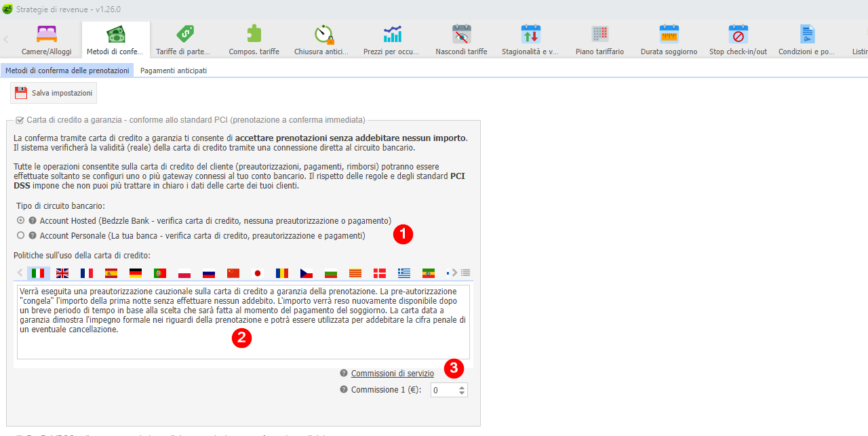868x436 pixels.
Task: Switch to Pagamenti anticipati tab
Action: [174, 71]
